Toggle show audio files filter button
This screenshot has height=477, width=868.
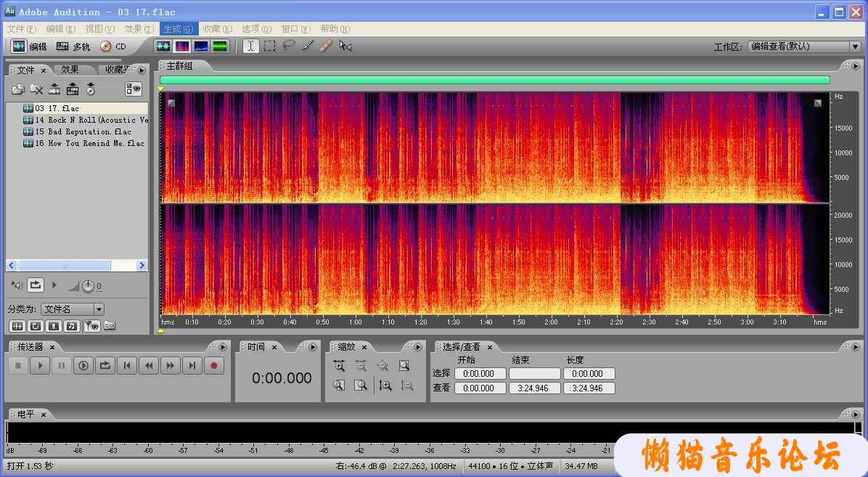point(17,326)
